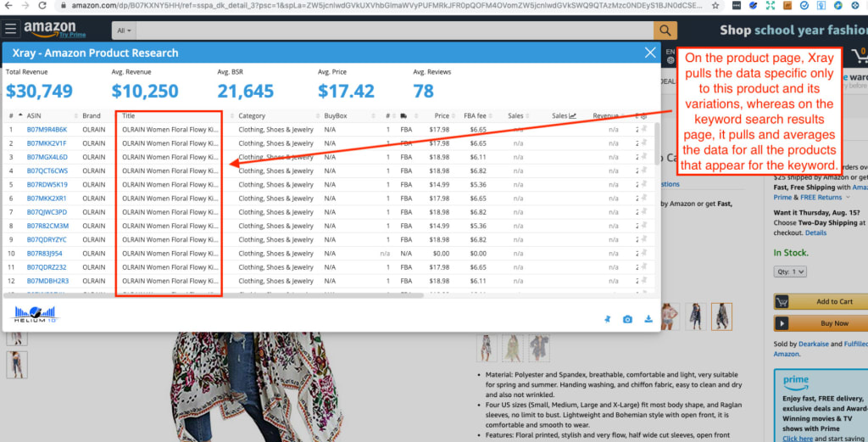
Task: Click the first dark extension icon after the star
Action: [x=737, y=6]
